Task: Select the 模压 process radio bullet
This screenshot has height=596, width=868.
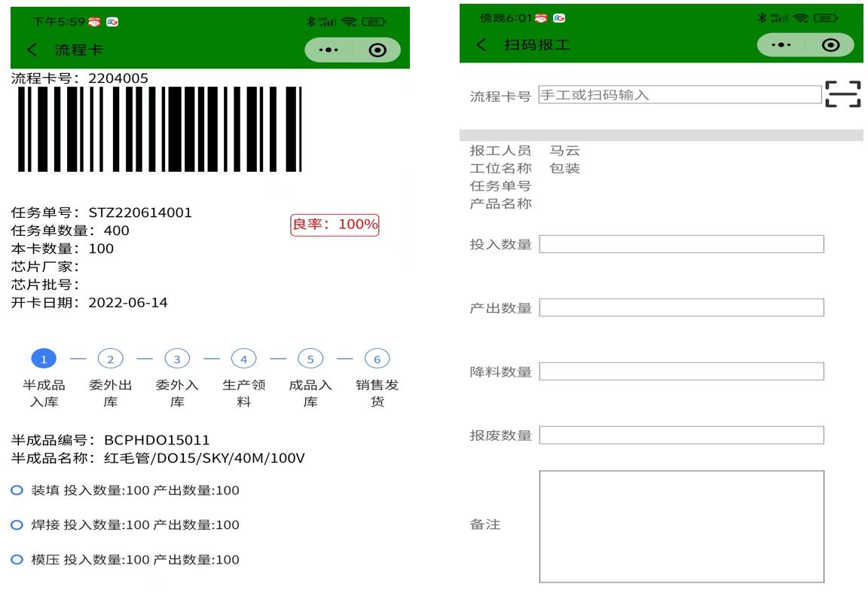Action: pos(17,560)
